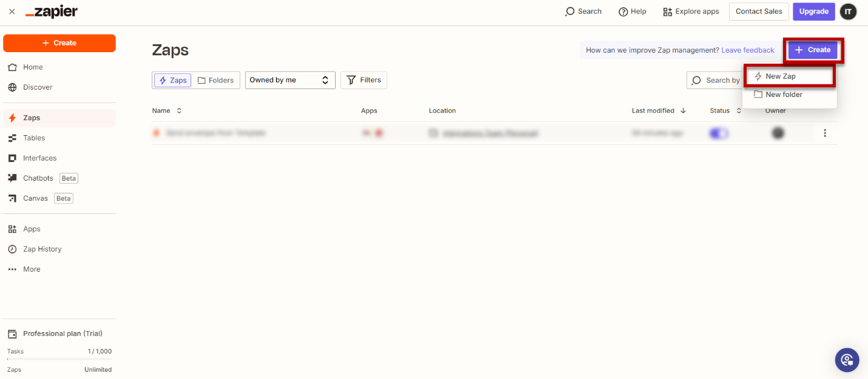Click the Search by name field

[714, 80]
